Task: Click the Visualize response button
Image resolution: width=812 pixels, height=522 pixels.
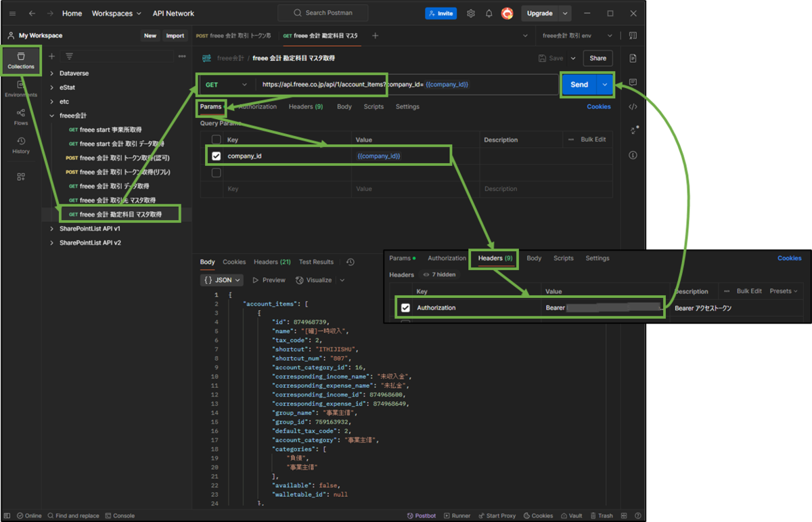Action: point(314,280)
